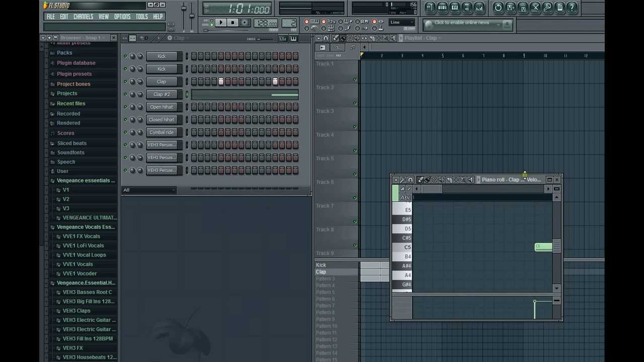Open the EDIT menu
Viewport: 644px width, 362px height.
coord(64,17)
